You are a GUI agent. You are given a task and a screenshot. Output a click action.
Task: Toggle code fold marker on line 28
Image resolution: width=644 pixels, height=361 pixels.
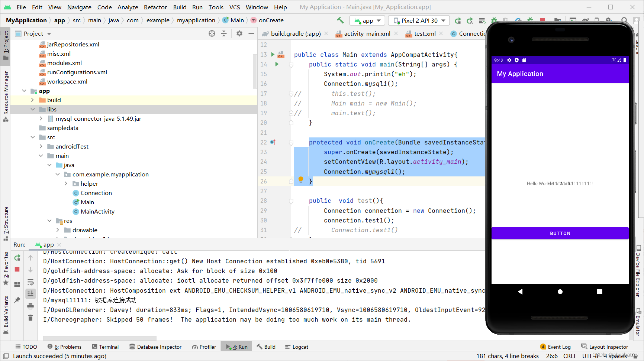click(x=291, y=201)
